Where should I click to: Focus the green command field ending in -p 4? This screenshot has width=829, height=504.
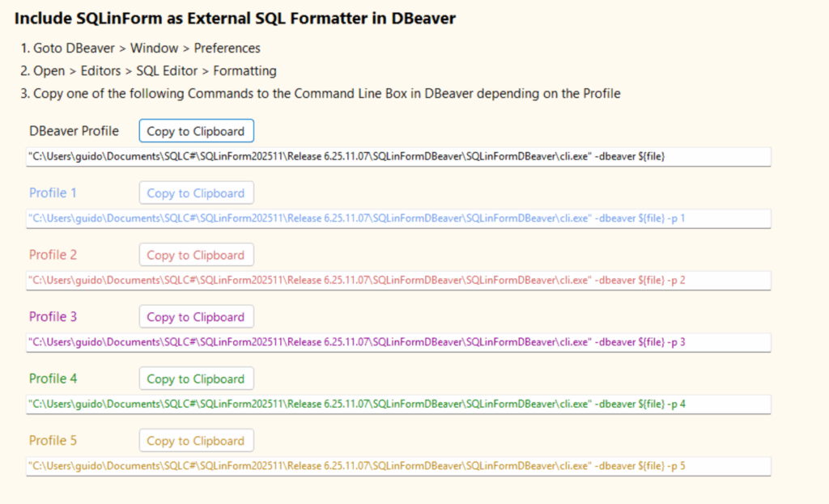coord(397,404)
